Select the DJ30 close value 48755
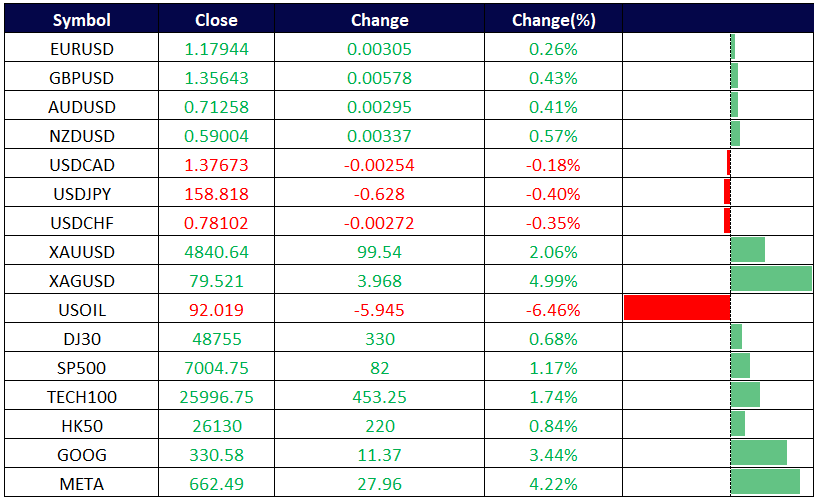Image resolution: width=818 pixels, height=500 pixels. click(x=216, y=339)
